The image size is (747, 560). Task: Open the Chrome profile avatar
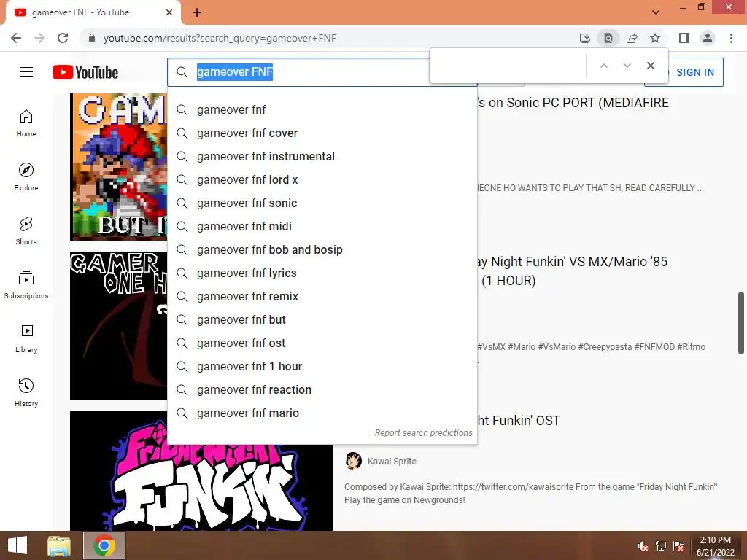pos(708,38)
